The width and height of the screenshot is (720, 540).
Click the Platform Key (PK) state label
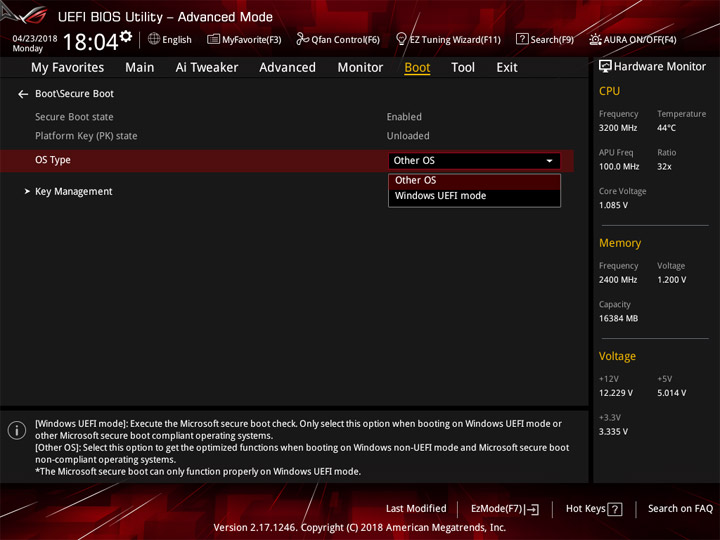86,136
